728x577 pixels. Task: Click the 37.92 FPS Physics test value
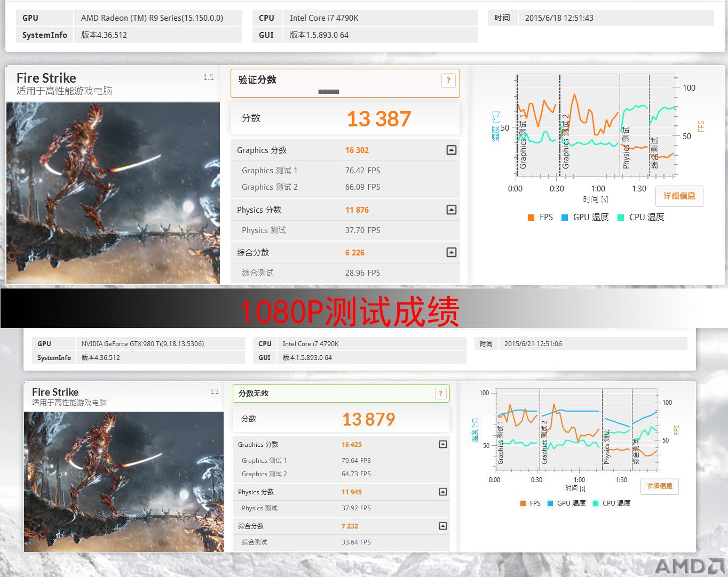pyautogui.click(x=356, y=508)
